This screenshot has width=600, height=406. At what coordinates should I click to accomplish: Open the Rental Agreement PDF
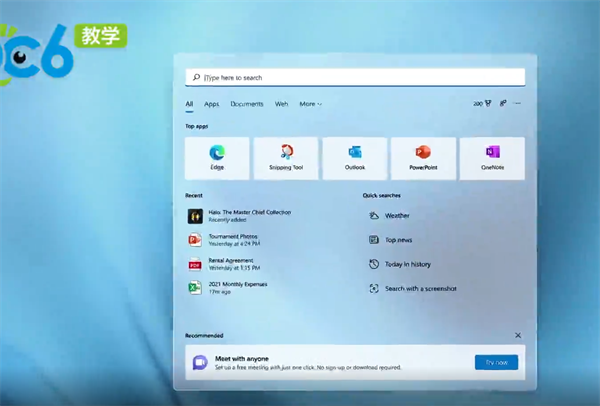click(230, 264)
